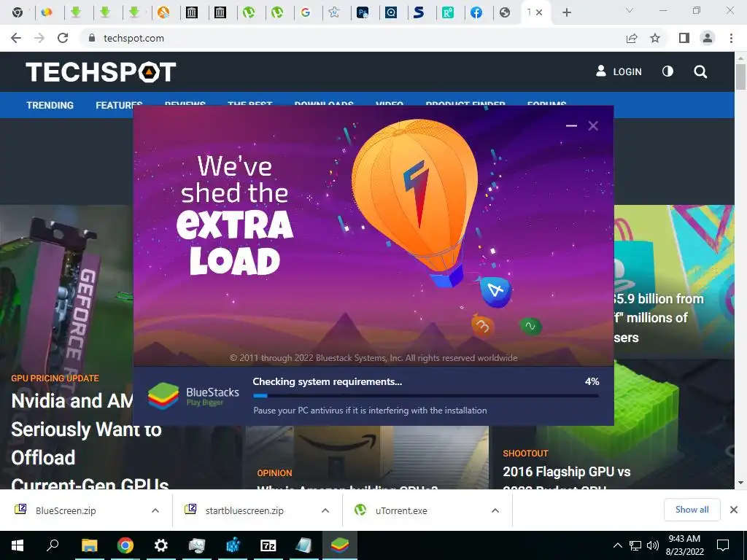Click the TechSpot logo
The width and height of the screenshot is (747, 560).
(x=101, y=72)
